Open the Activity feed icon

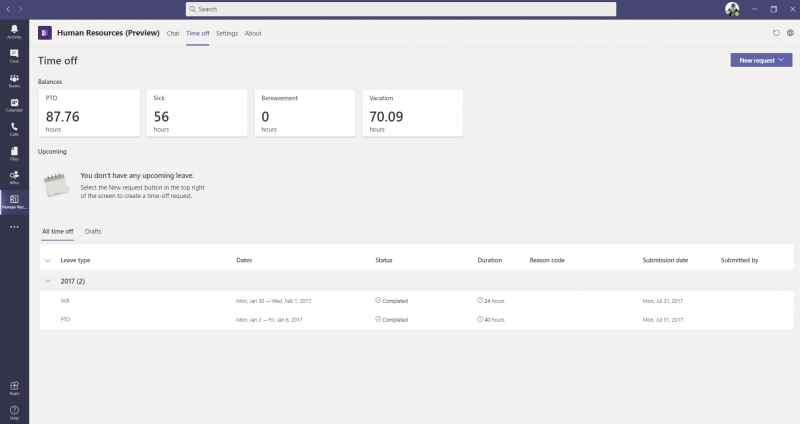[14, 31]
